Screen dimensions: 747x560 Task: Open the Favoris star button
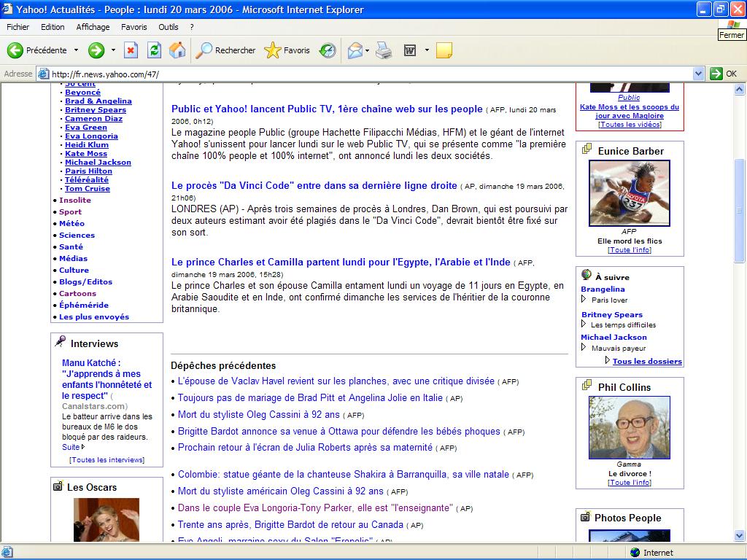(x=287, y=50)
